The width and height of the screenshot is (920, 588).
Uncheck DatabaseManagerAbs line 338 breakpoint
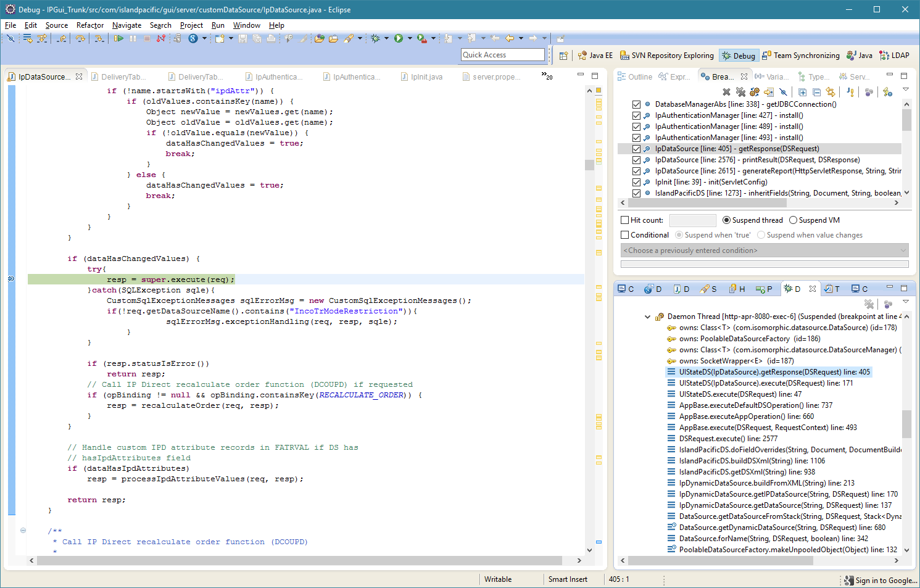click(x=636, y=104)
